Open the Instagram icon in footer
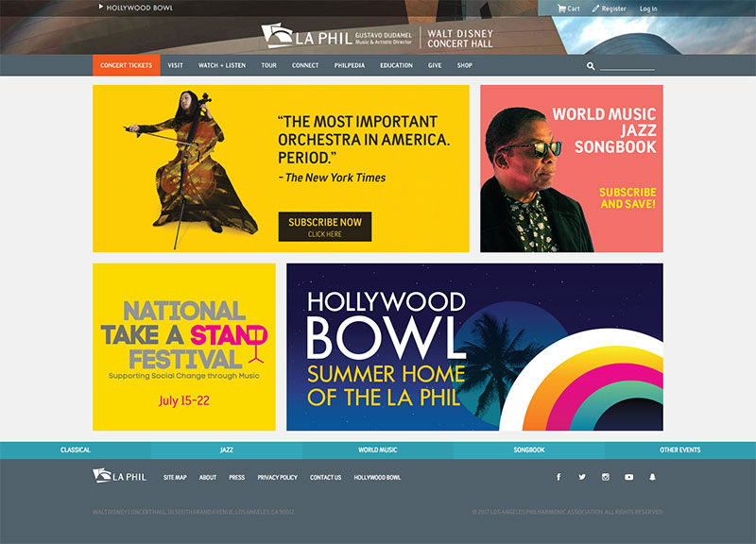This screenshot has width=756, height=544. [606, 477]
